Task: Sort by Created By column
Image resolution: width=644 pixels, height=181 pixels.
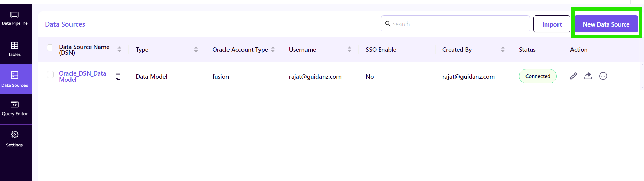Action: point(503,49)
